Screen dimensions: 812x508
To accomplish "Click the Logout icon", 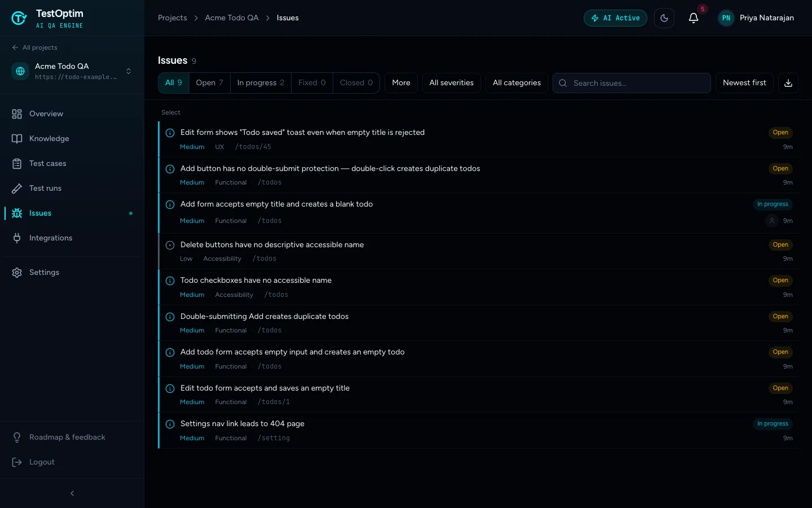I will tap(17, 462).
